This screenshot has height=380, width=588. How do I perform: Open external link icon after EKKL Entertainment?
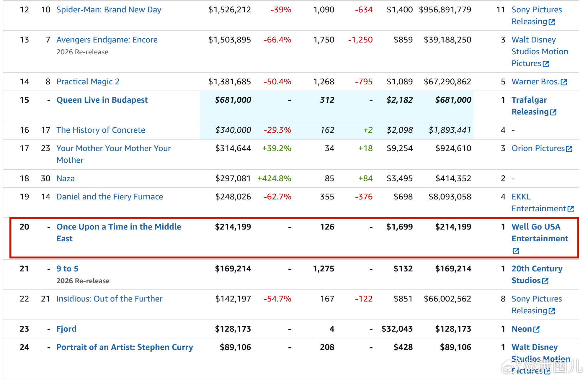coord(571,209)
